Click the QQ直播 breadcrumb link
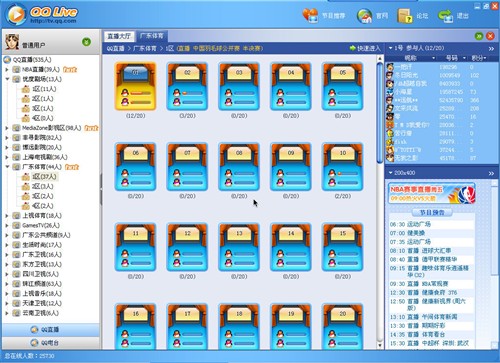Viewport: 500px width, 363px height. 115,49
